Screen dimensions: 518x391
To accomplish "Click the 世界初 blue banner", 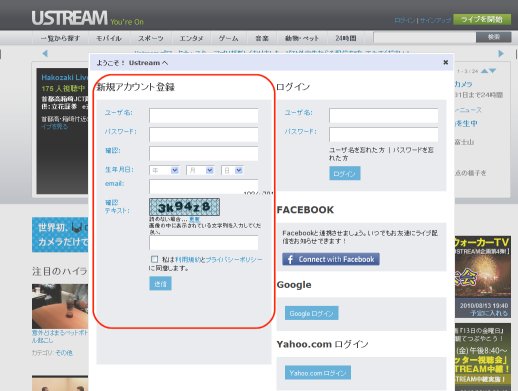I will coord(60,235).
